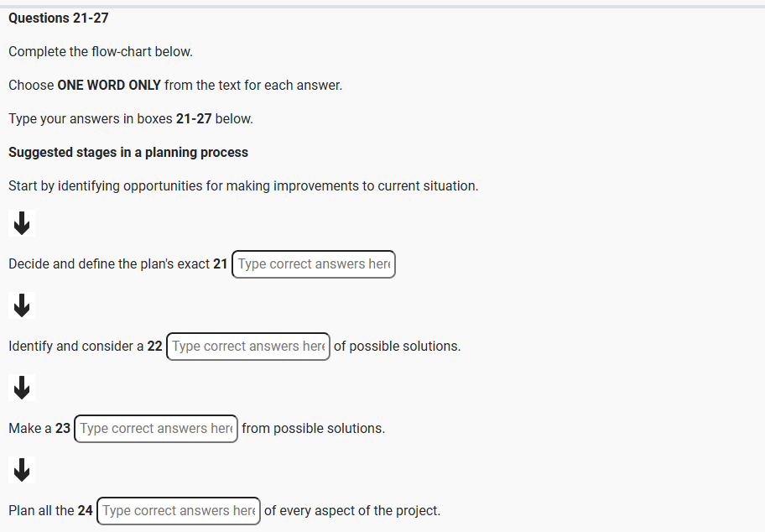Click the 'of every aspect of the project' text
The image size is (765, 532).
click(x=351, y=511)
